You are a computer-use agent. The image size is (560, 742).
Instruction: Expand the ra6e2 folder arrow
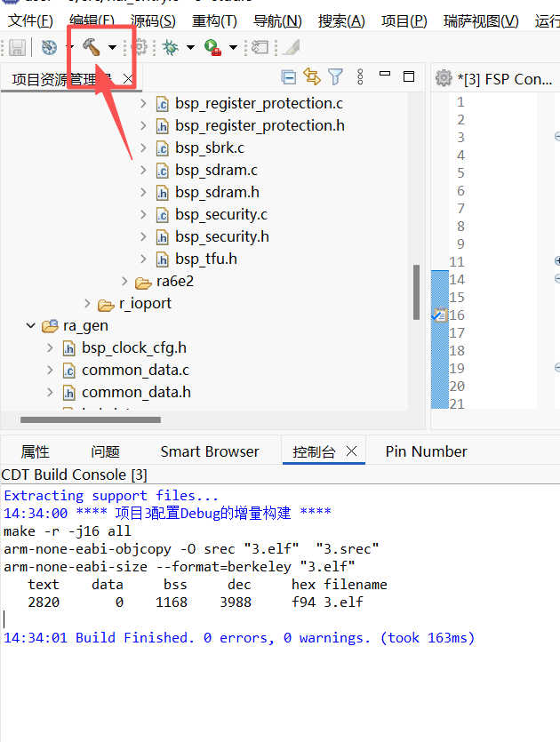pos(124,281)
